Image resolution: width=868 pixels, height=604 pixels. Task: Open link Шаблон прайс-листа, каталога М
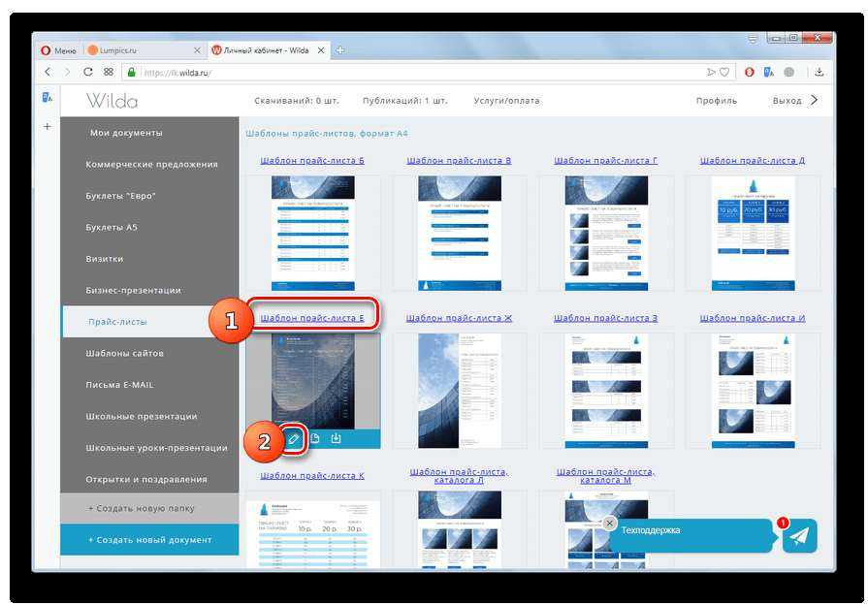click(605, 476)
